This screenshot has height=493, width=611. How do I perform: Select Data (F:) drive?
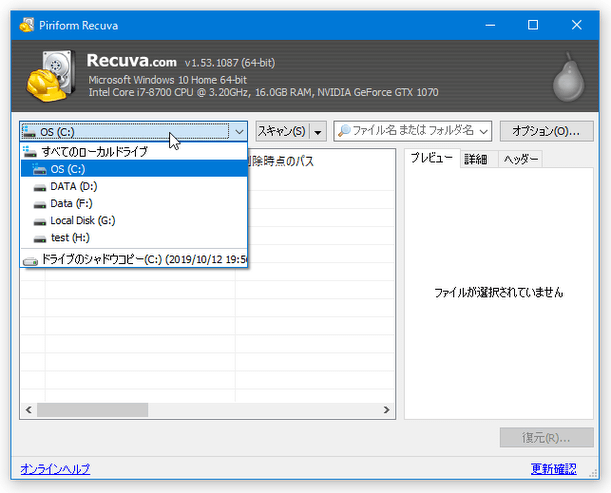[x=134, y=203]
